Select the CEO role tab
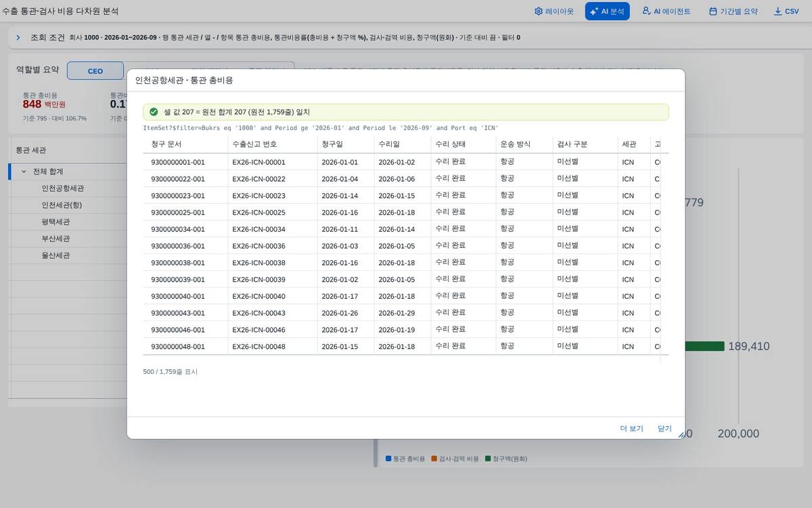This screenshot has height=508, width=812. [95, 71]
